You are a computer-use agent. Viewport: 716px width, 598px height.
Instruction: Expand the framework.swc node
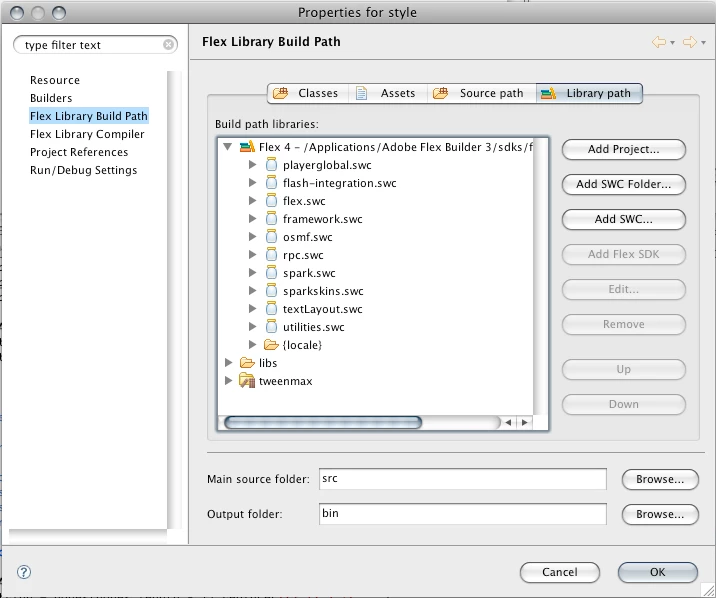pos(252,219)
